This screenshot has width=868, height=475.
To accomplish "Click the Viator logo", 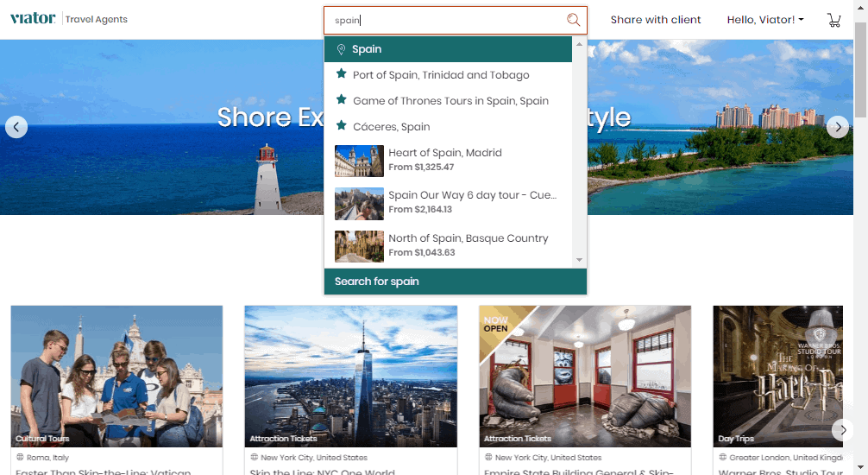I will [x=33, y=18].
